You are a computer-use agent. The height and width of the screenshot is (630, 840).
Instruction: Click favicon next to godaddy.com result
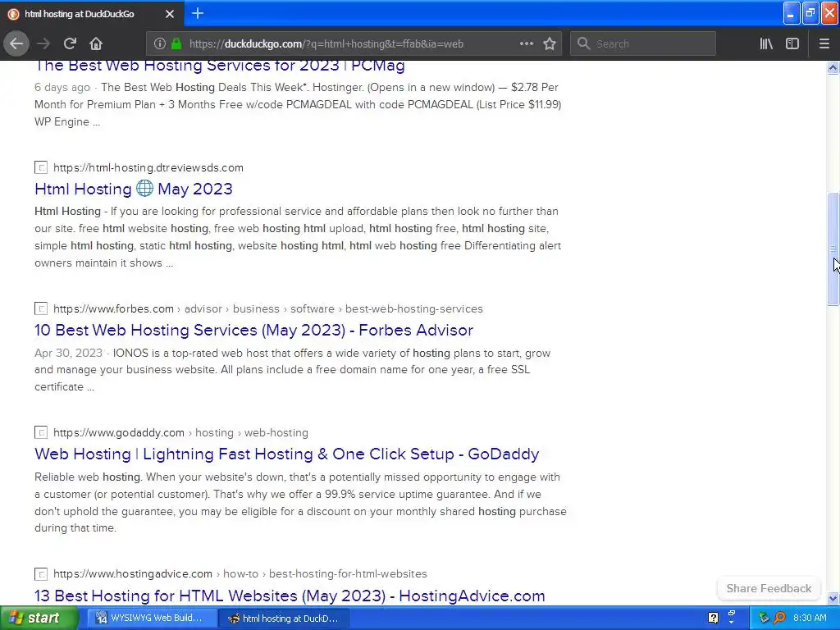(41, 432)
